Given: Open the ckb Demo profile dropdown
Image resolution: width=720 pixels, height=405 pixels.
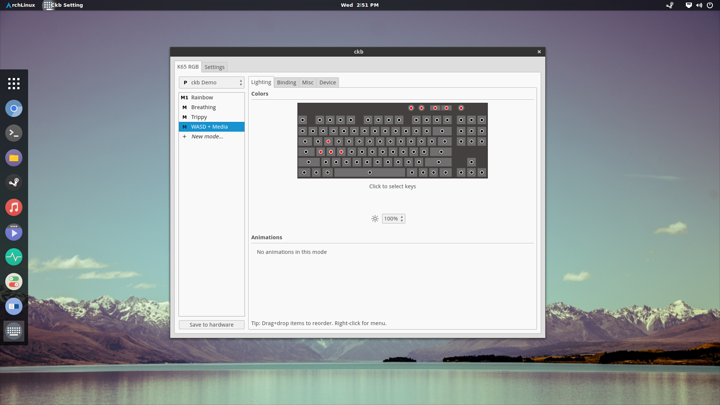Looking at the screenshot, I should (211, 83).
